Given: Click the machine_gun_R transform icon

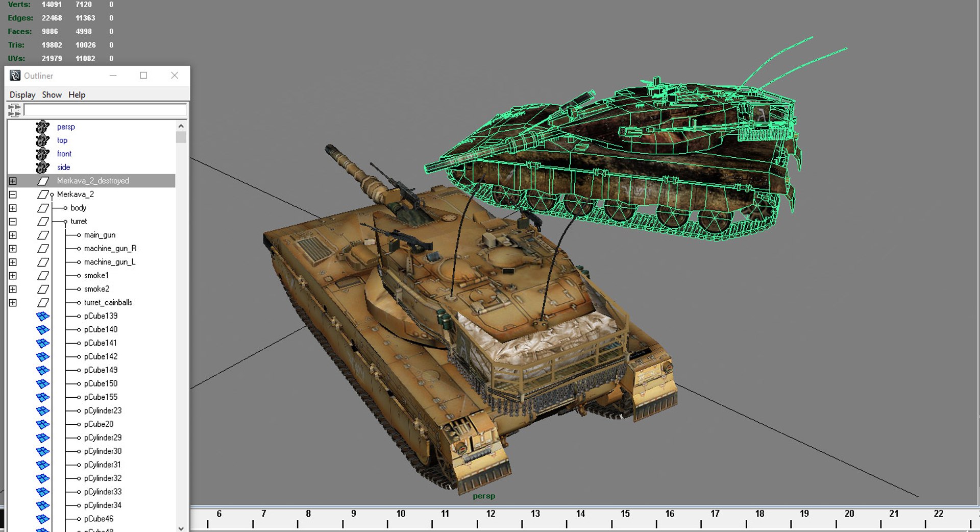Looking at the screenshot, I should (x=43, y=249).
